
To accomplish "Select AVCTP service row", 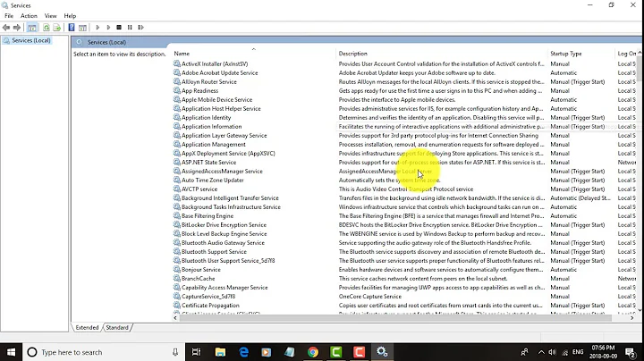I will pos(199,189).
